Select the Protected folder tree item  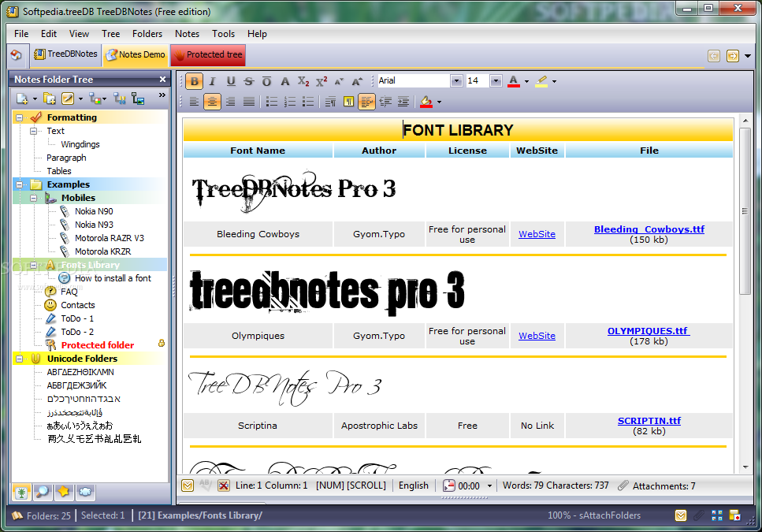coord(97,345)
